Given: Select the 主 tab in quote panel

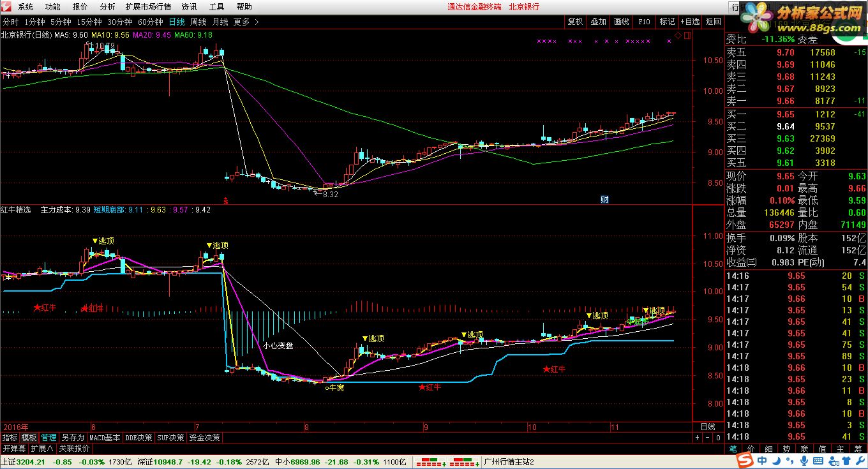Looking at the screenshot, I should click(841, 449).
